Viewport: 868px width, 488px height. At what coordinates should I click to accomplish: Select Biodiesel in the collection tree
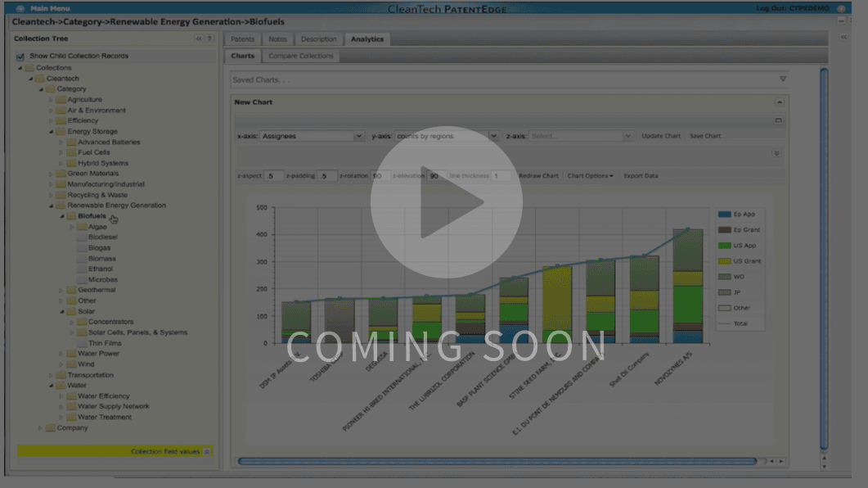[103, 237]
